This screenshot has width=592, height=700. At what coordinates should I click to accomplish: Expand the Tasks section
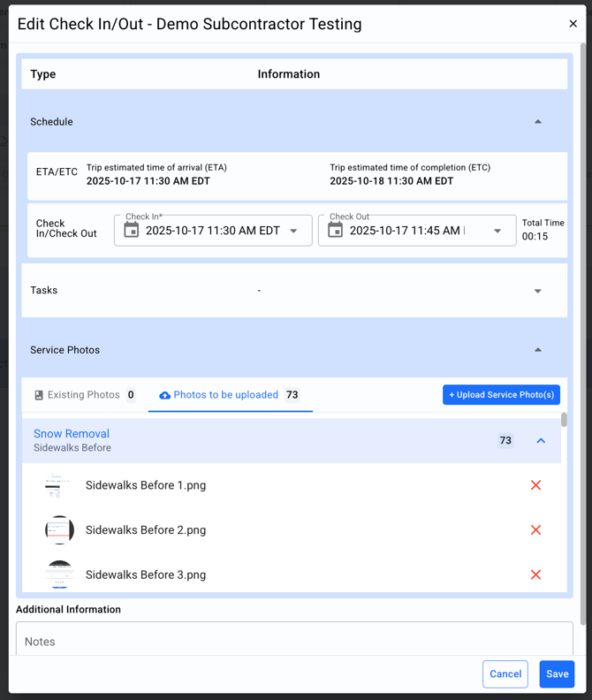click(537, 291)
